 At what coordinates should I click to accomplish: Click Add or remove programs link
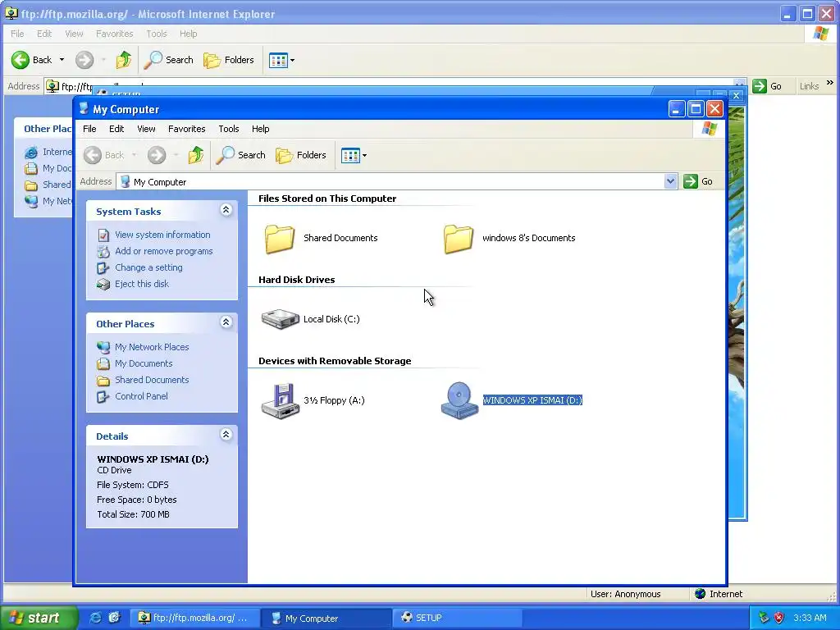point(163,251)
